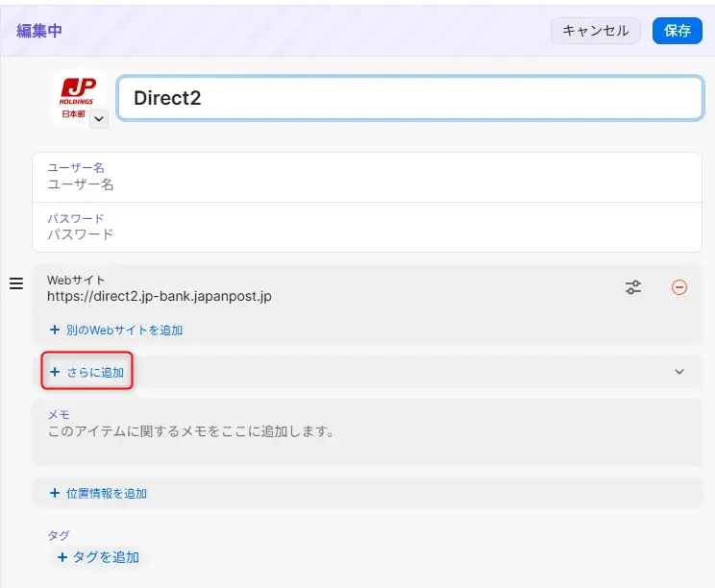715x588 pixels.
Task: Click 位置情報を追加 to add location
Action: pyautogui.click(x=98, y=493)
